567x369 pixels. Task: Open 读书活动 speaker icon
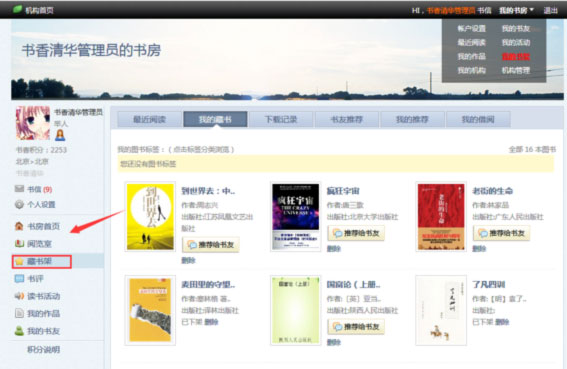coord(19,296)
